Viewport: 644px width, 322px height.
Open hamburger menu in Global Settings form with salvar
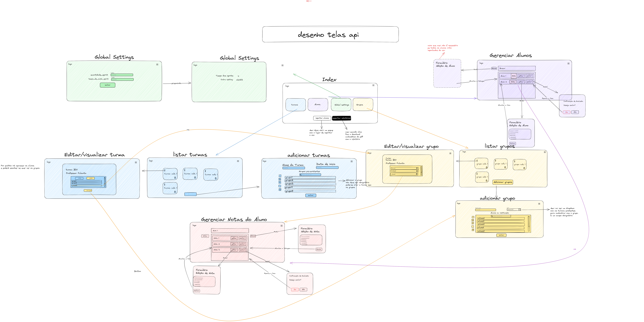pyautogui.click(x=157, y=65)
